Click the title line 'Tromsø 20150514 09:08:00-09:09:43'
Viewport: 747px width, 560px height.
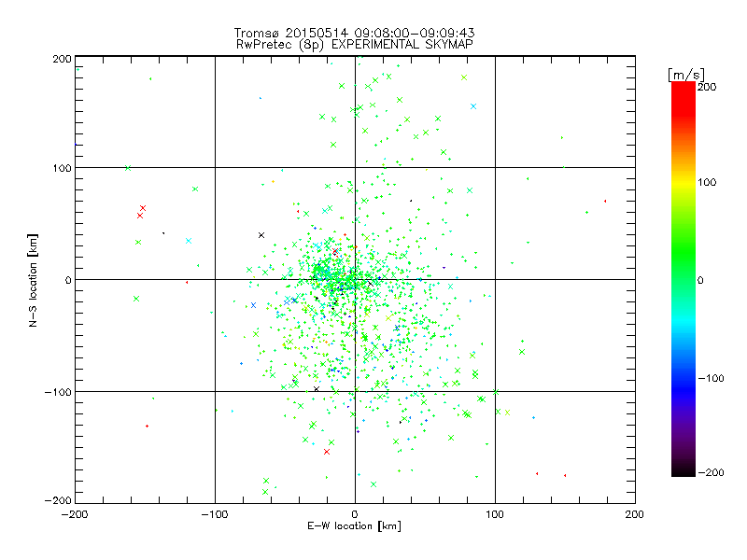(x=354, y=33)
